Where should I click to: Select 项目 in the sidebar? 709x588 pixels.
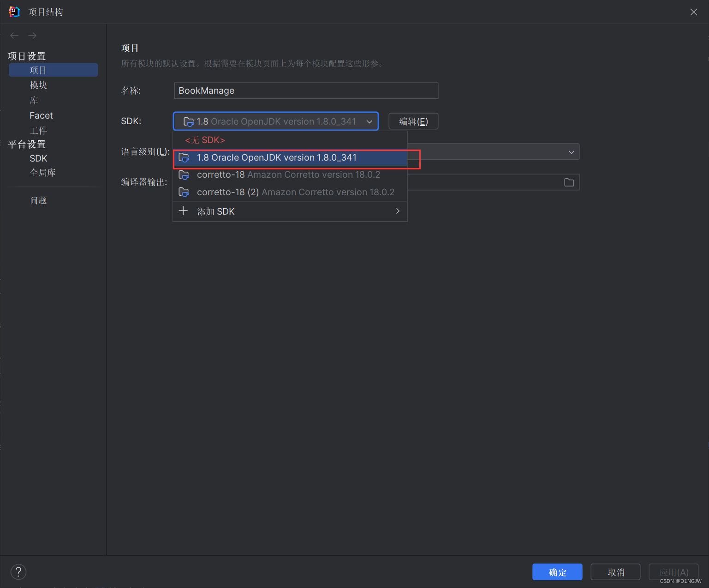coord(53,70)
